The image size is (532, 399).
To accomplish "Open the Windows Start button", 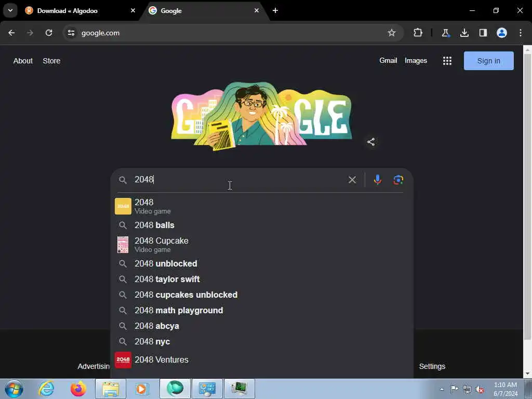I will point(14,389).
